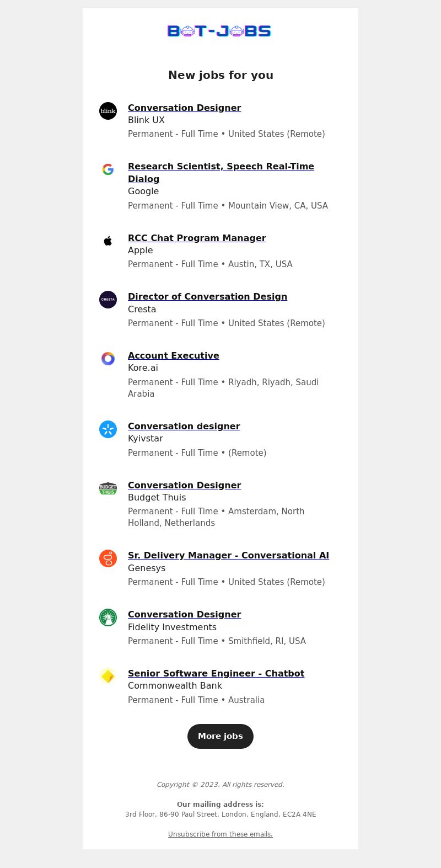Click the Kyivstar blue star logo
The width and height of the screenshot is (441, 868).
[108, 429]
